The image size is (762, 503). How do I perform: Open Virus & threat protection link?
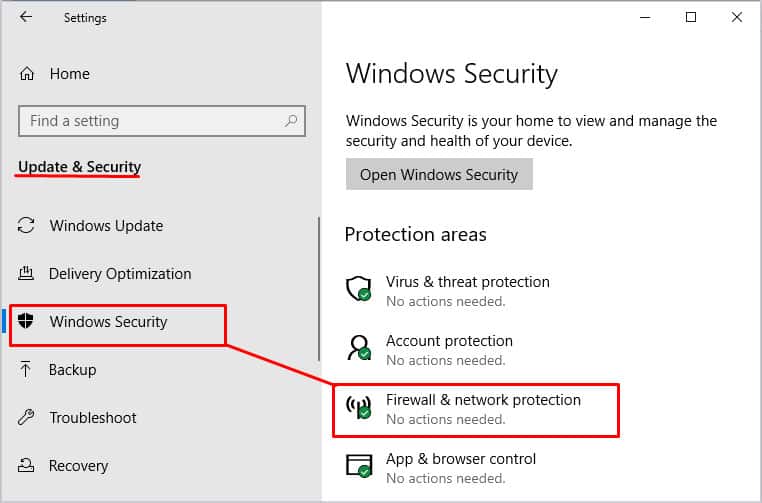pyautogui.click(x=467, y=282)
